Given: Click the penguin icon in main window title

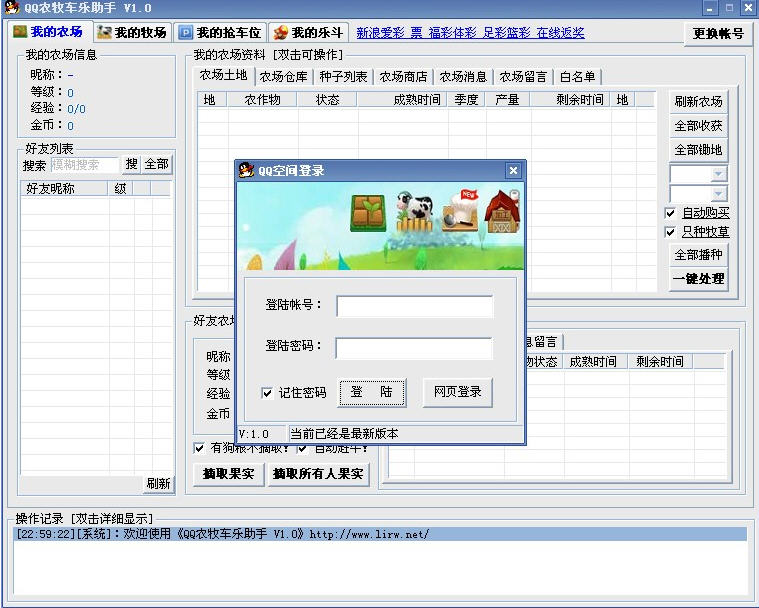Looking at the screenshot, I should (12, 7).
